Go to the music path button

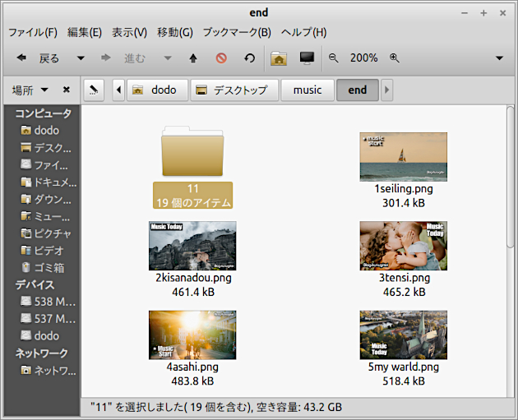(308, 90)
